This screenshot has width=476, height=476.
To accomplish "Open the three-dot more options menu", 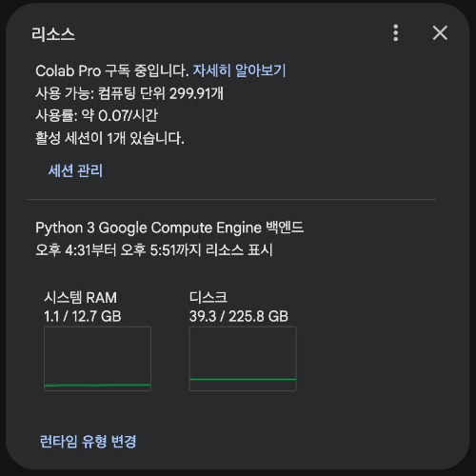I will pyautogui.click(x=395, y=32).
